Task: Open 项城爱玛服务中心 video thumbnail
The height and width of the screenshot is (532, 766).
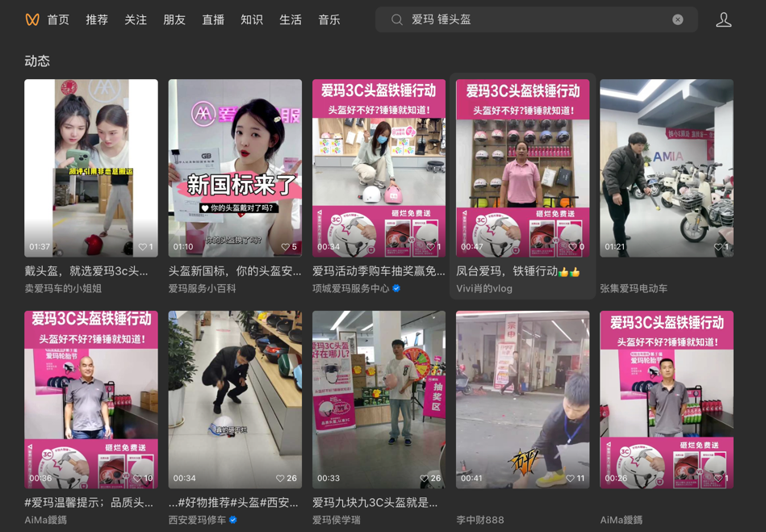Action: tap(379, 168)
